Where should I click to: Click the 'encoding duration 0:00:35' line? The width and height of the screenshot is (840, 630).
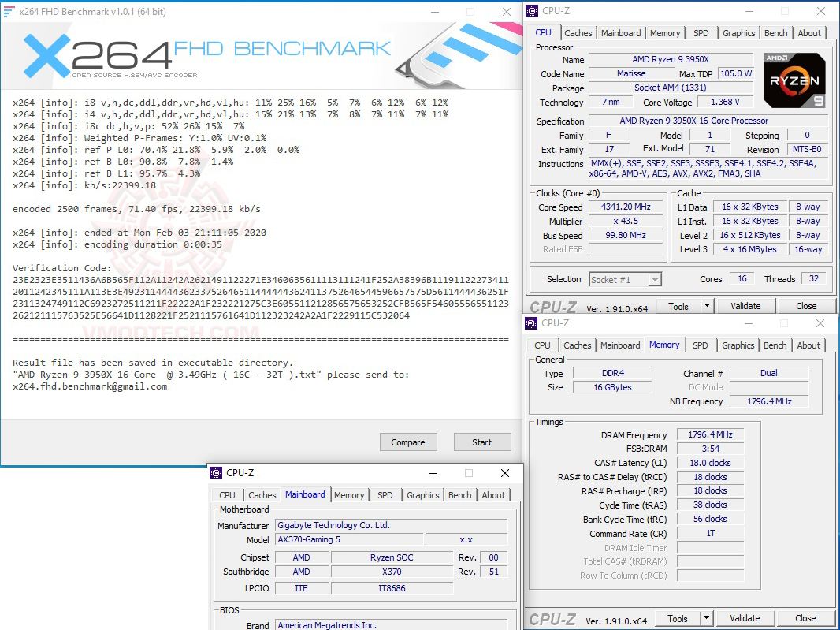(117, 244)
